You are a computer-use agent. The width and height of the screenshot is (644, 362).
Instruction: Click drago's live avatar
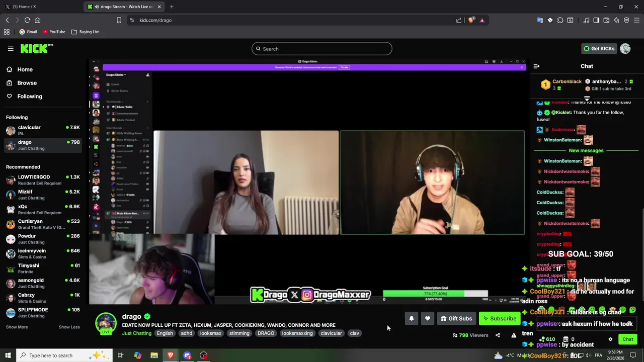pyautogui.click(x=106, y=323)
